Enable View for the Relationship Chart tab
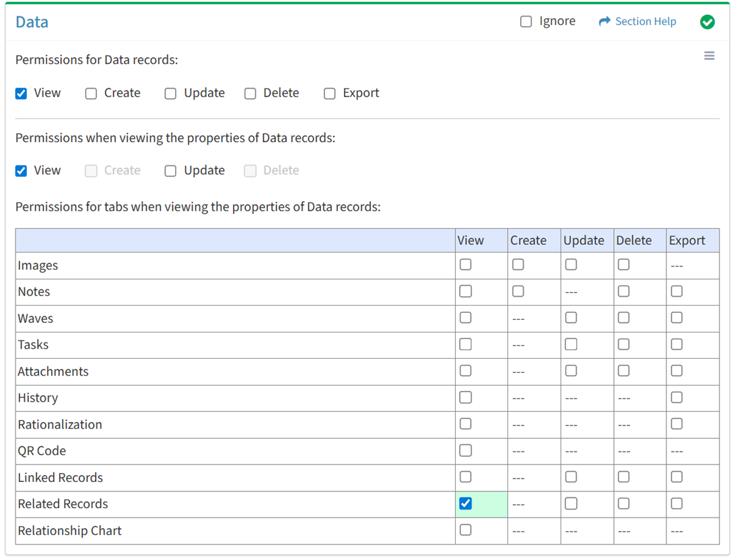The width and height of the screenshot is (735, 560). pyautogui.click(x=465, y=530)
